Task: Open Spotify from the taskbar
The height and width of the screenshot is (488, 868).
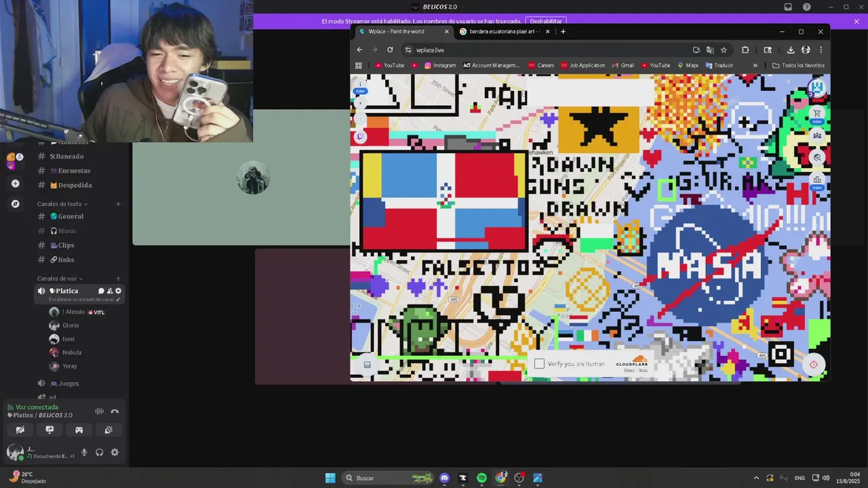Action: (481, 478)
